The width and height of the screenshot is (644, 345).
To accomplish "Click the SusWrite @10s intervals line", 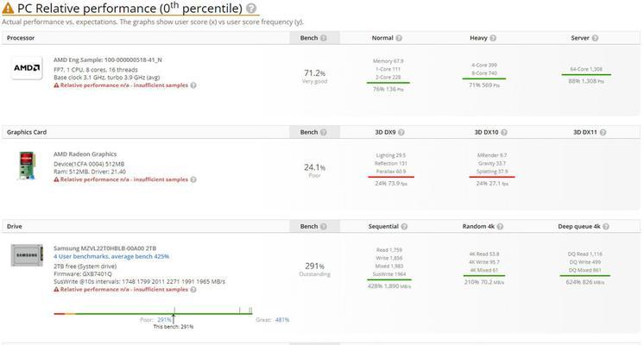I will point(139,282).
